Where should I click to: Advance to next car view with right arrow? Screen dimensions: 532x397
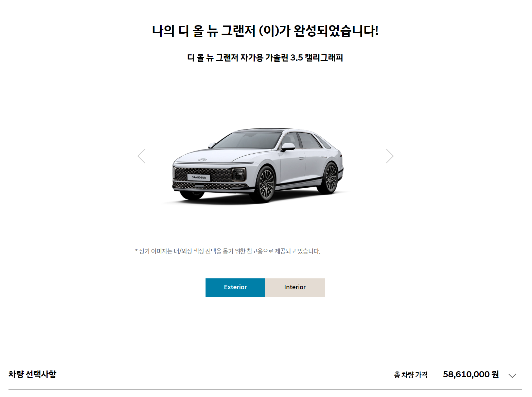390,156
